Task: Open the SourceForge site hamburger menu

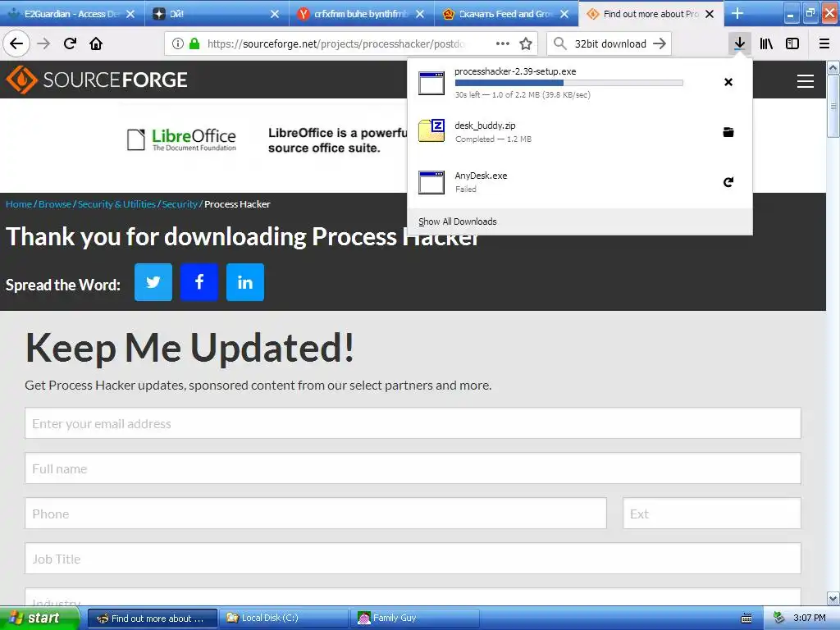Action: (806, 81)
